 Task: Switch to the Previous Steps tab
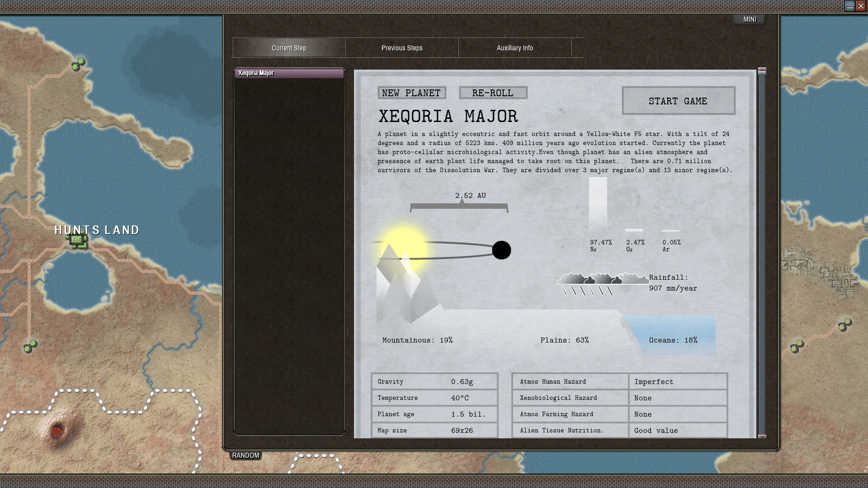[x=401, y=47]
